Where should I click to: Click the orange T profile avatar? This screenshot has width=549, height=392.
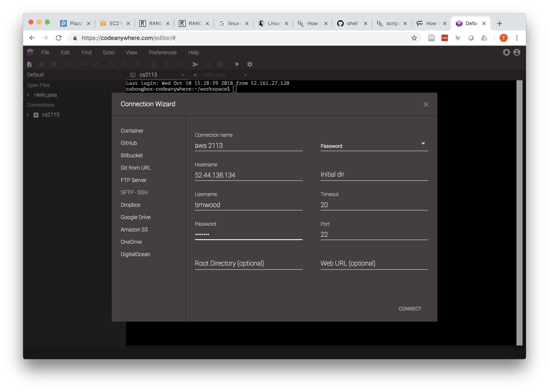504,38
